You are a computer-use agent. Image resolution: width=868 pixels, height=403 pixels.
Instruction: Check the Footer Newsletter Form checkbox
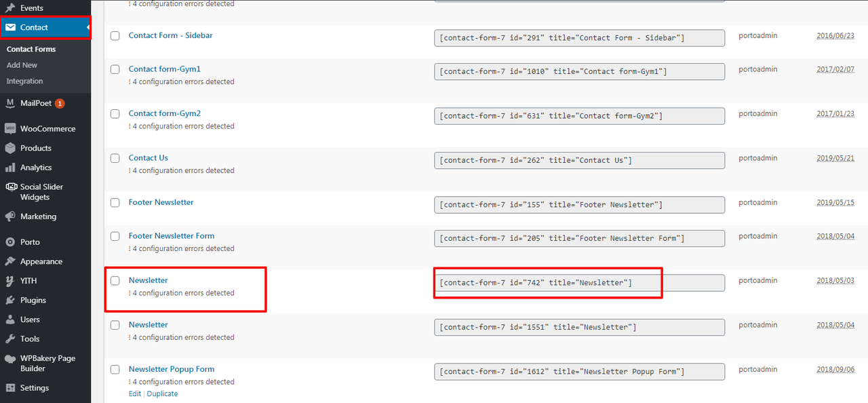pos(115,236)
